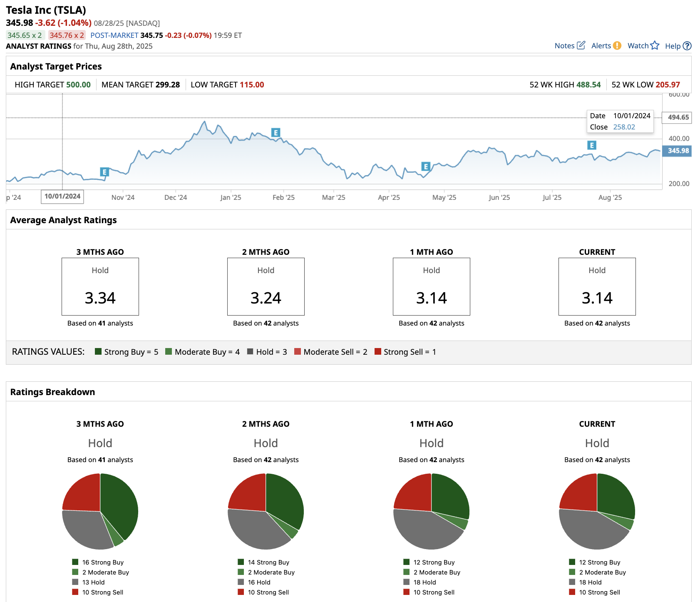
Task: Click the earnings E marker near Nov '24
Action: coord(104,172)
